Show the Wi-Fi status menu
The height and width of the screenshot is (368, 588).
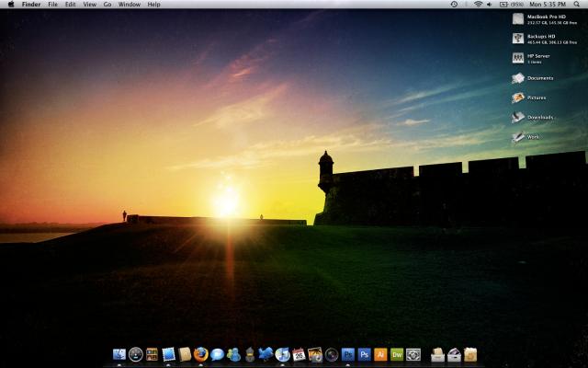pos(479,5)
